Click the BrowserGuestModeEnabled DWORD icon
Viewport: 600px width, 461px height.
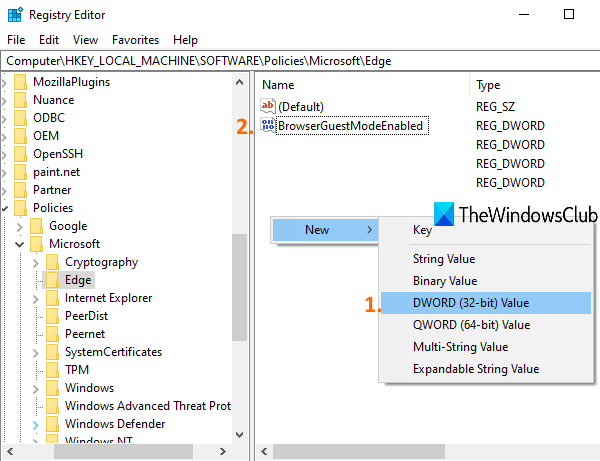click(x=268, y=125)
